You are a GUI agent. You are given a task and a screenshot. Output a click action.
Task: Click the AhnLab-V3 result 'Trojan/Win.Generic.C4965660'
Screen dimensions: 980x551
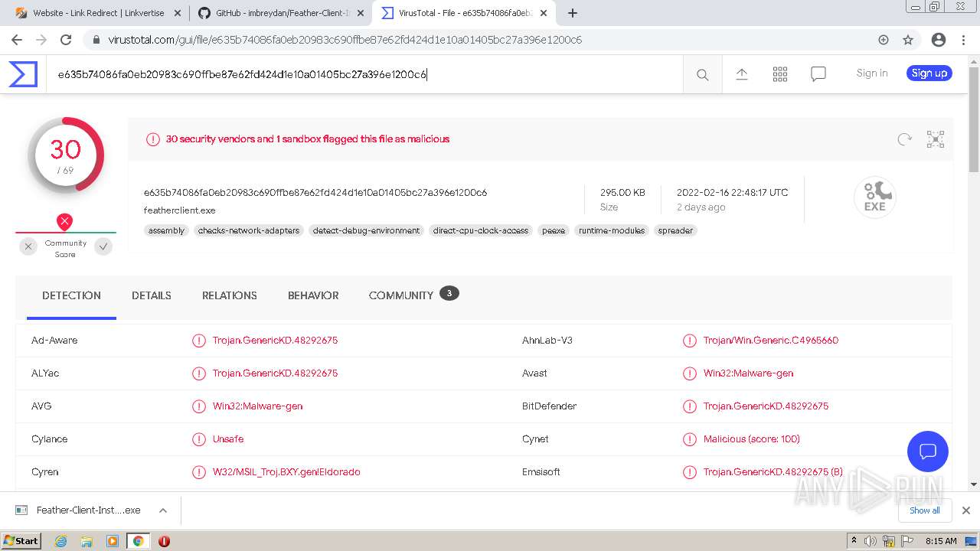(771, 341)
